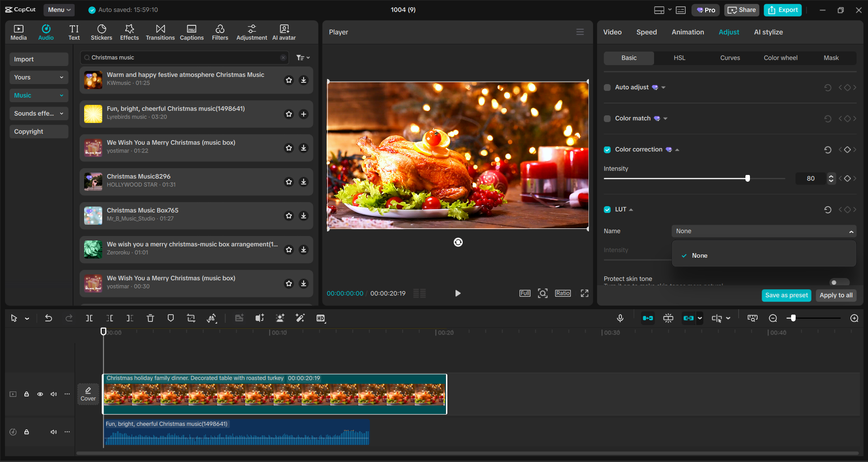Enable the Auto adjust checkbox
Screen dimensions: 868x462
pos(607,88)
